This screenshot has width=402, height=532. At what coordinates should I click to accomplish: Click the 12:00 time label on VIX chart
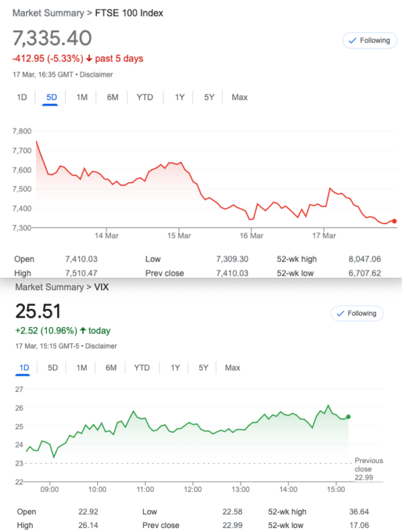point(193,490)
